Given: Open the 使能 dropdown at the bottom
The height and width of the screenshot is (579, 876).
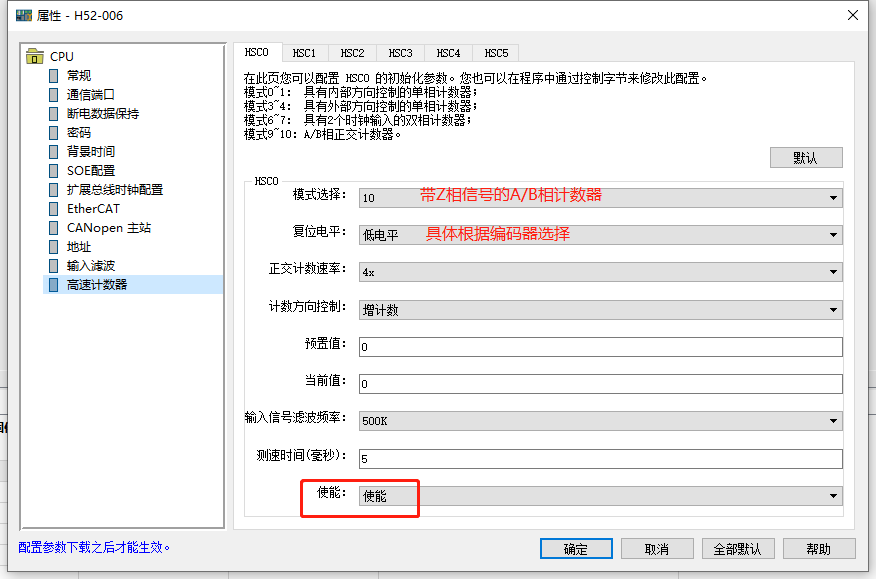Looking at the screenshot, I should (601, 496).
